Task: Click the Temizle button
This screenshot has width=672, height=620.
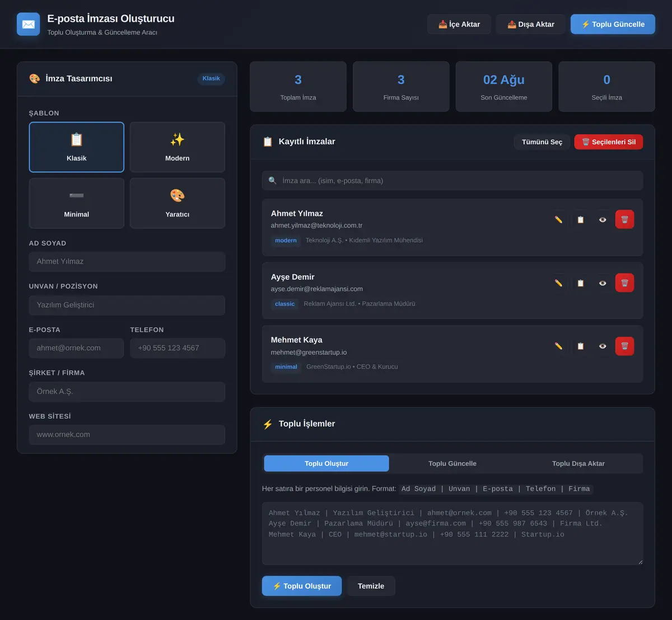Action: tap(371, 586)
